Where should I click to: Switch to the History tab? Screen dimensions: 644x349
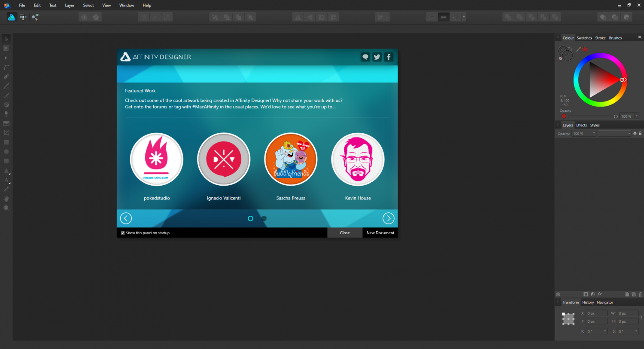pyautogui.click(x=588, y=302)
